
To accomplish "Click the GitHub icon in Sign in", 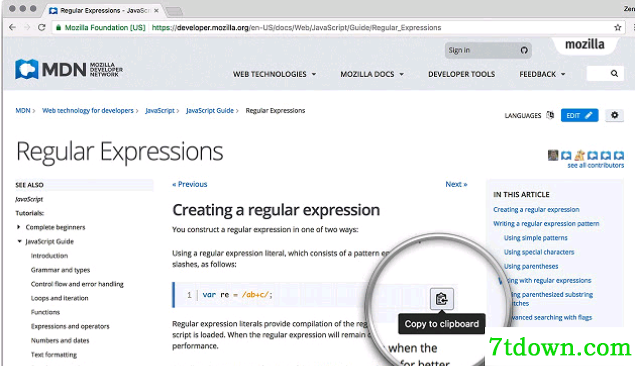I will (524, 50).
